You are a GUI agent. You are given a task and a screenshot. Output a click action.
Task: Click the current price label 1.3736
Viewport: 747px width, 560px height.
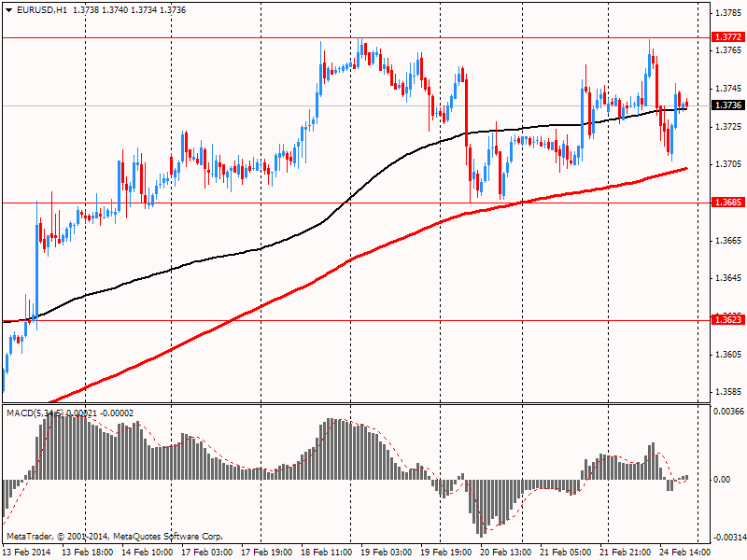coord(728,105)
